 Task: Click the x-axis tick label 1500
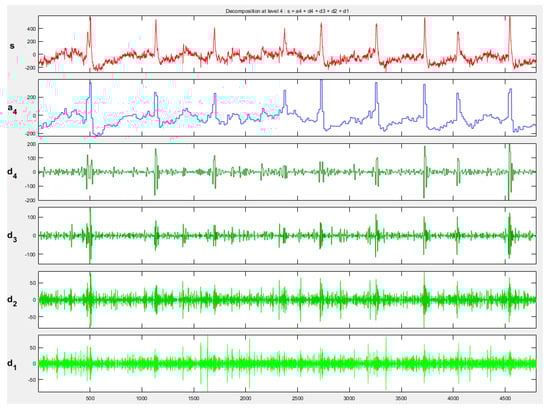(194, 398)
